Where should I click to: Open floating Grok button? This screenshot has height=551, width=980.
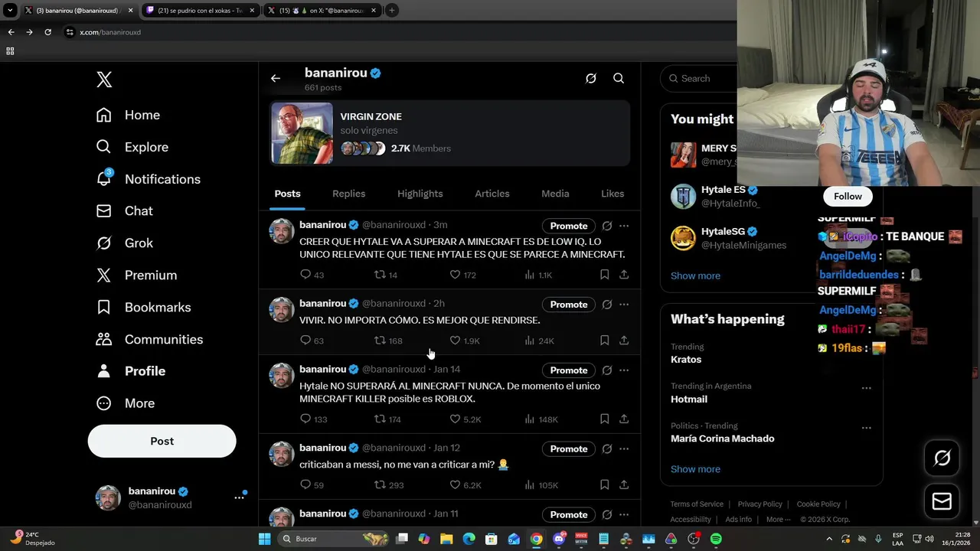point(942,458)
